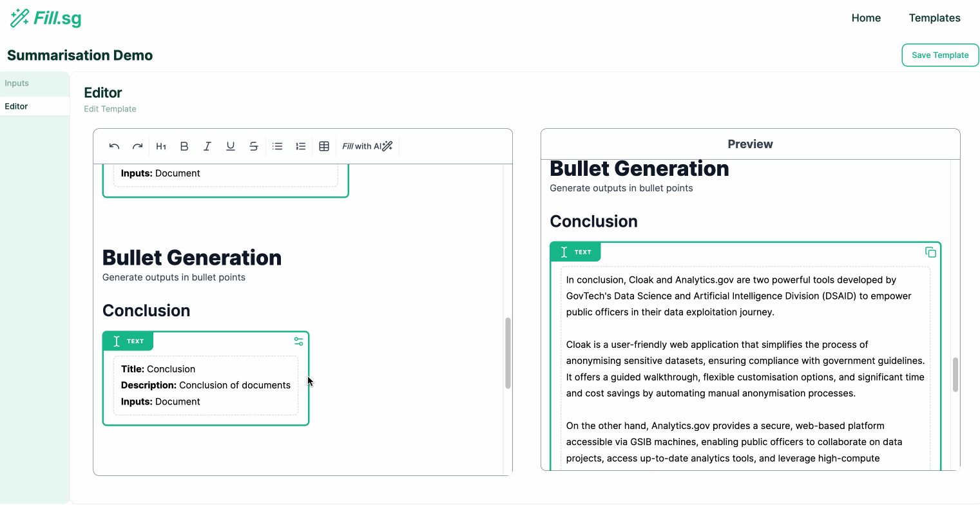Insert a numbered list
The height and width of the screenshot is (505, 980).
[301, 146]
